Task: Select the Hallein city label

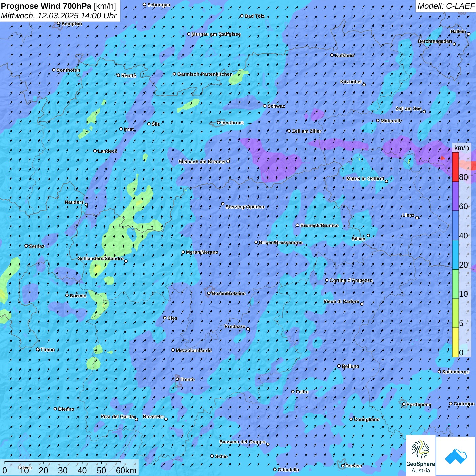Action: point(458,31)
